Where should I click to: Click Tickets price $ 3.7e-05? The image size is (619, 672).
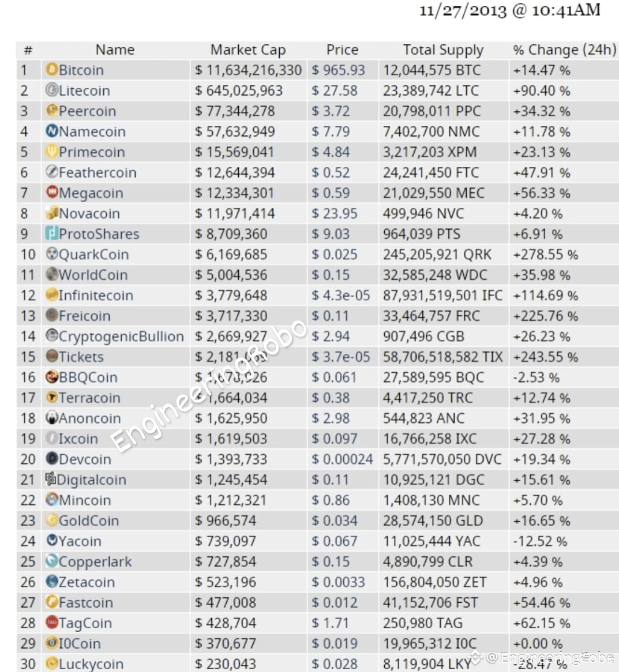coord(340,357)
